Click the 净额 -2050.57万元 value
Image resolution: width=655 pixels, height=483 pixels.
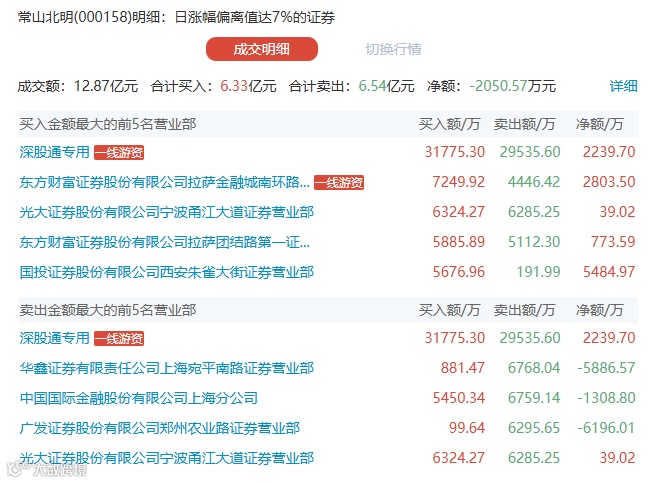pos(513,86)
